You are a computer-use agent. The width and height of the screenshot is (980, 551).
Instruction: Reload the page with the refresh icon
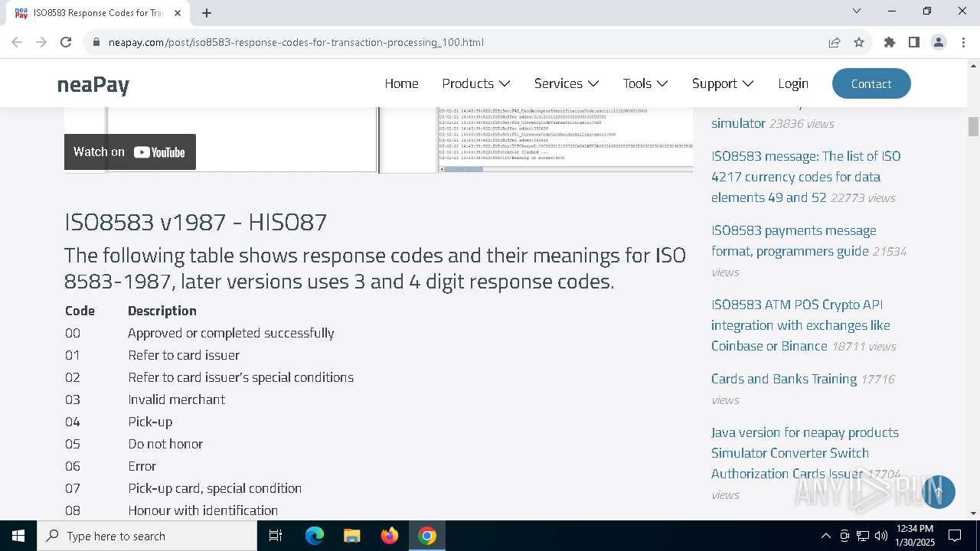[66, 42]
